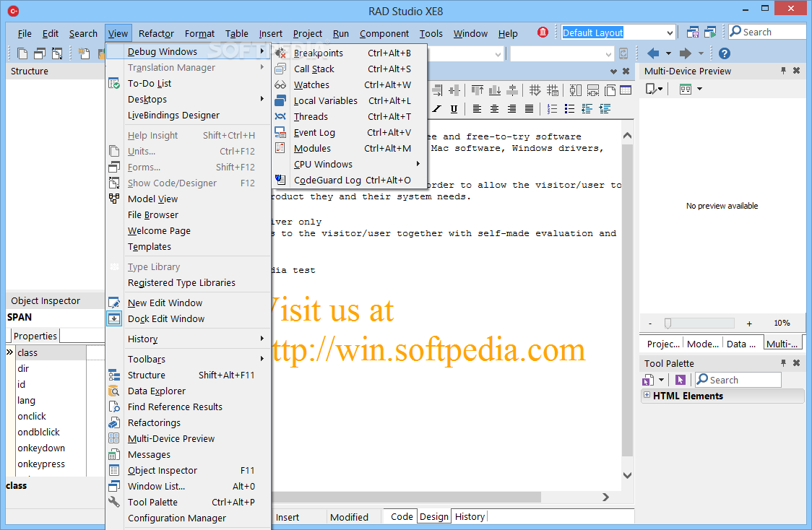Click the Properties tab in Object Inspector

point(35,336)
